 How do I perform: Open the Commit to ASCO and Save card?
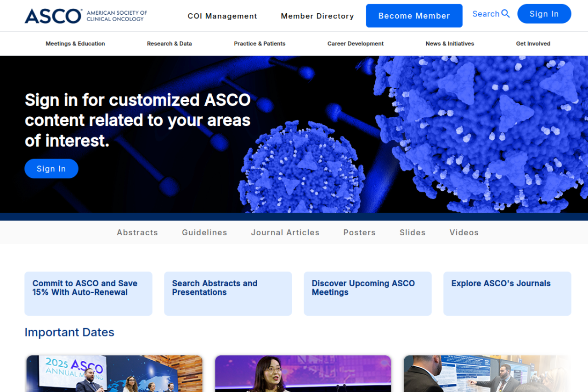[88, 294]
